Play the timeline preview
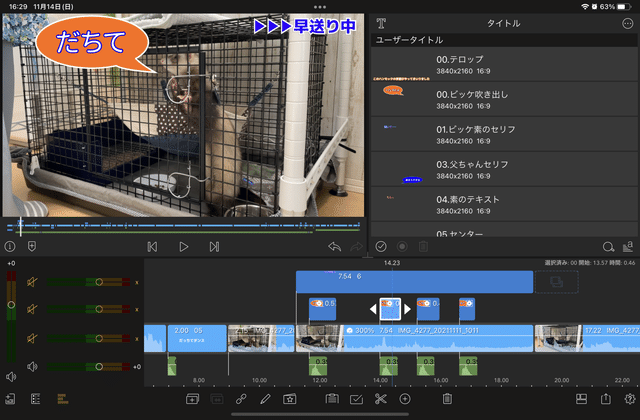Viewport: 640px width, 420px height. [x=184, y=247]
